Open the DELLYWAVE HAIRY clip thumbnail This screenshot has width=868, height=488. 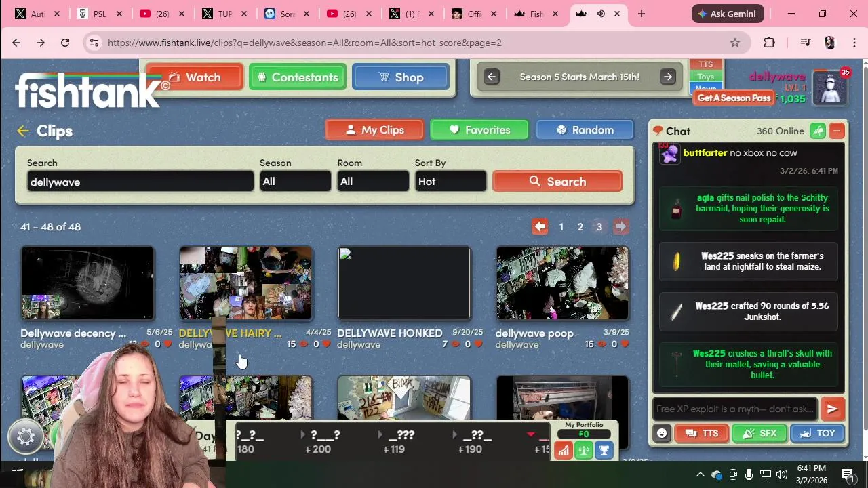pos(246,283)
